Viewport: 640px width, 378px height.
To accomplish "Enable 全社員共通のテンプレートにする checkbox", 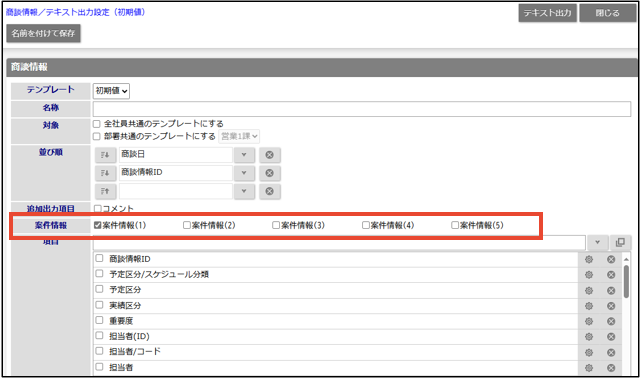I will click(x=97, y=124).
